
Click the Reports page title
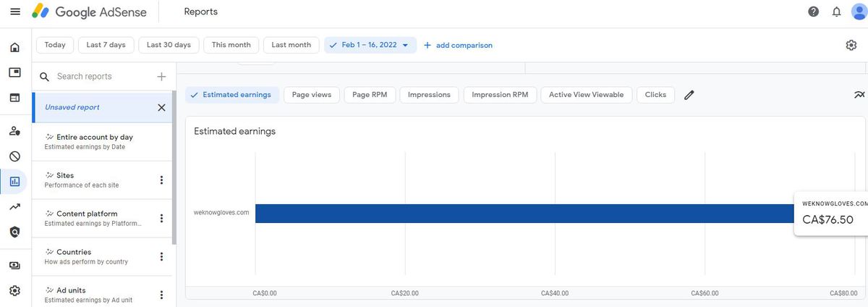point(201,12)
